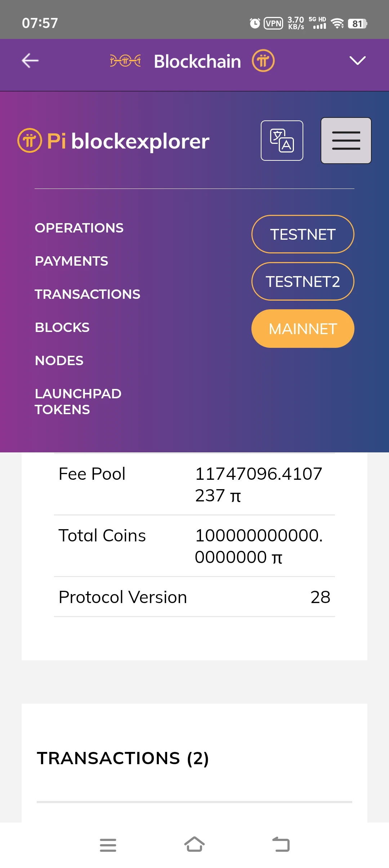Tap the Android back navigation button
Image resolution: width=389 pixels, height=868 pixels.
tap(281, 845)
